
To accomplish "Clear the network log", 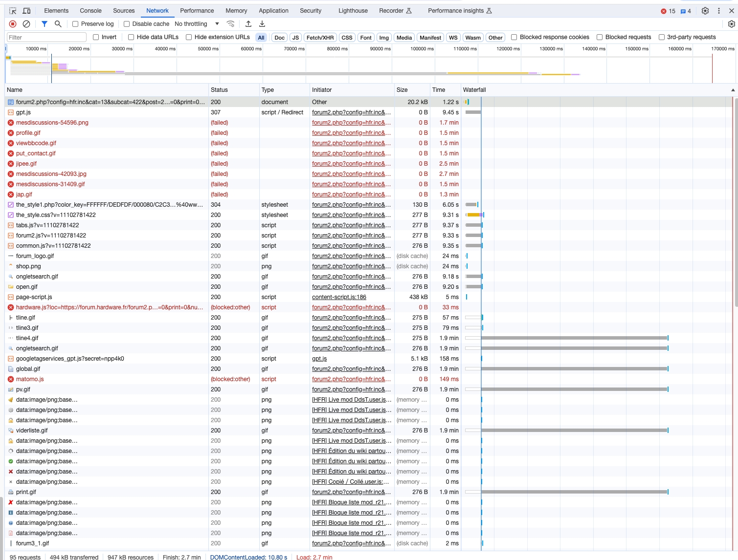I will point(26,24).
